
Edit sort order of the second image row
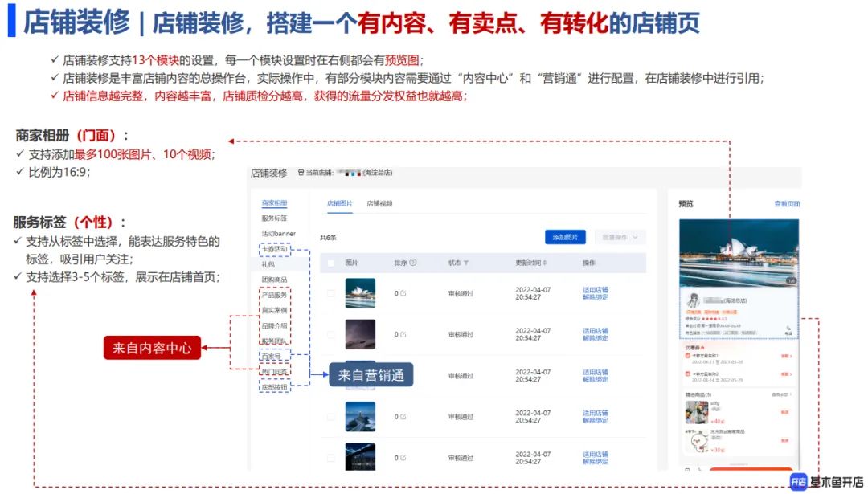(403, 334)
